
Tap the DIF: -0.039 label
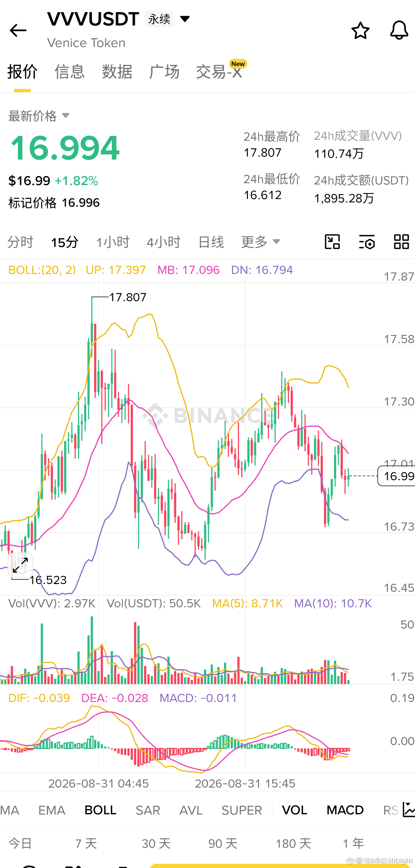(39, 698)
